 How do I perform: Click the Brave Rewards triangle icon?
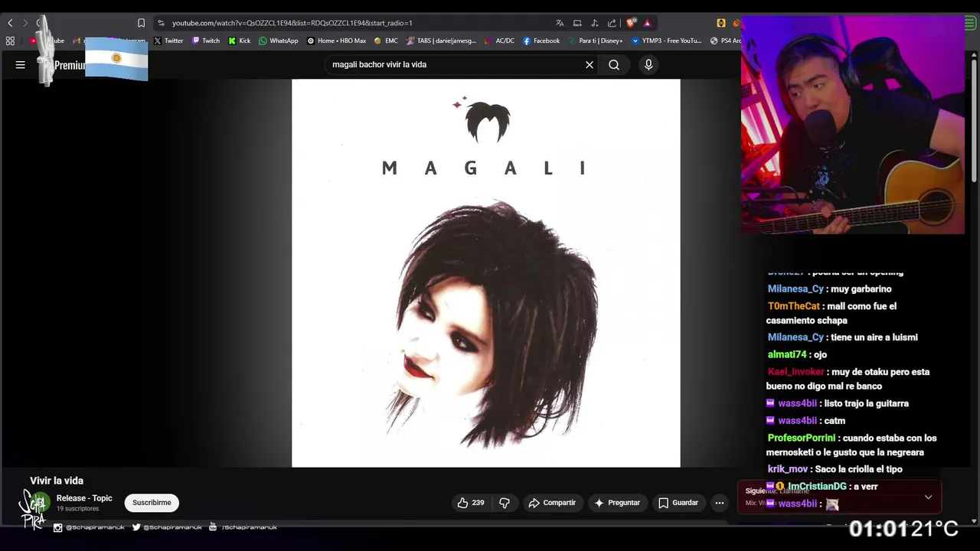pos(647,23)
